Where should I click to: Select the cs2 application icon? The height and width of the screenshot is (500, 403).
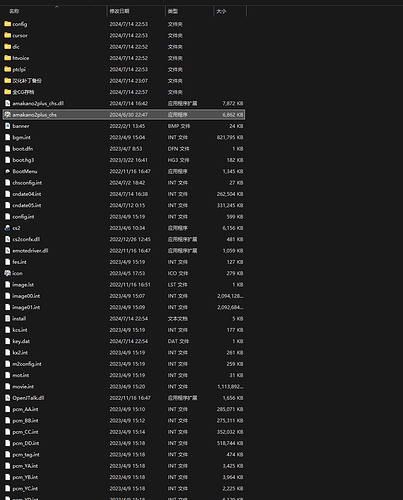8,228
